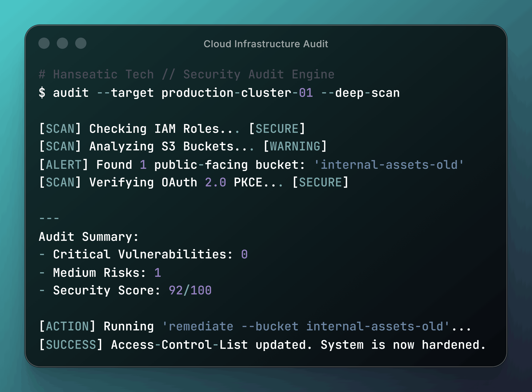Click the '---' separator line text

[49, 218]
